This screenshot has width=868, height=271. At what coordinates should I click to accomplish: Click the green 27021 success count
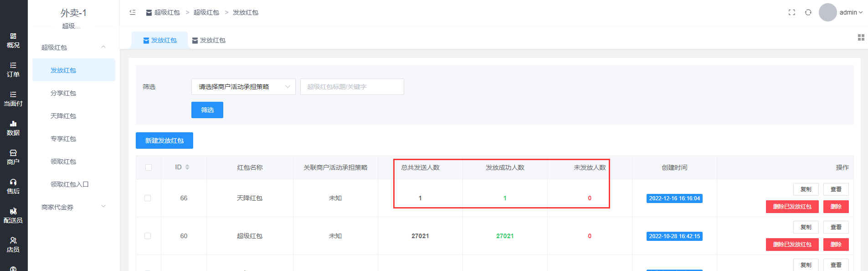tap(505, 236)
